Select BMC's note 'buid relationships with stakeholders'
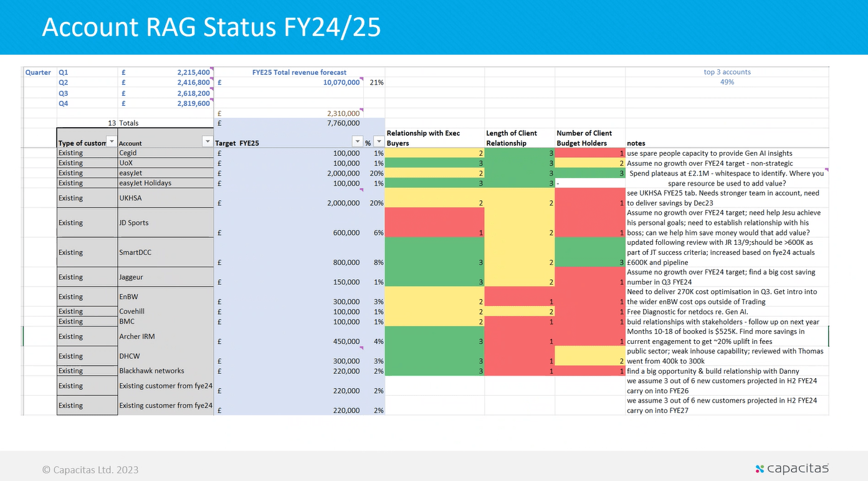The width and height of the screenshot is (868, 481). [723, 321]
